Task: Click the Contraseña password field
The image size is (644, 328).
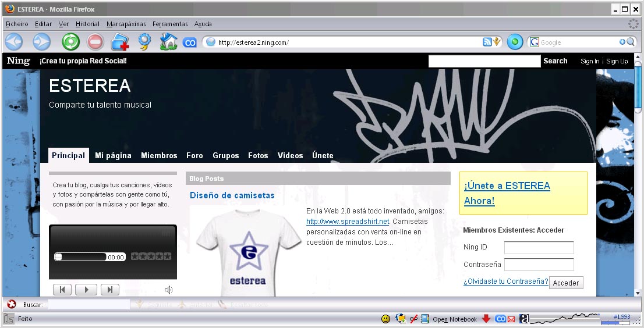Action: tap(539, 265)
